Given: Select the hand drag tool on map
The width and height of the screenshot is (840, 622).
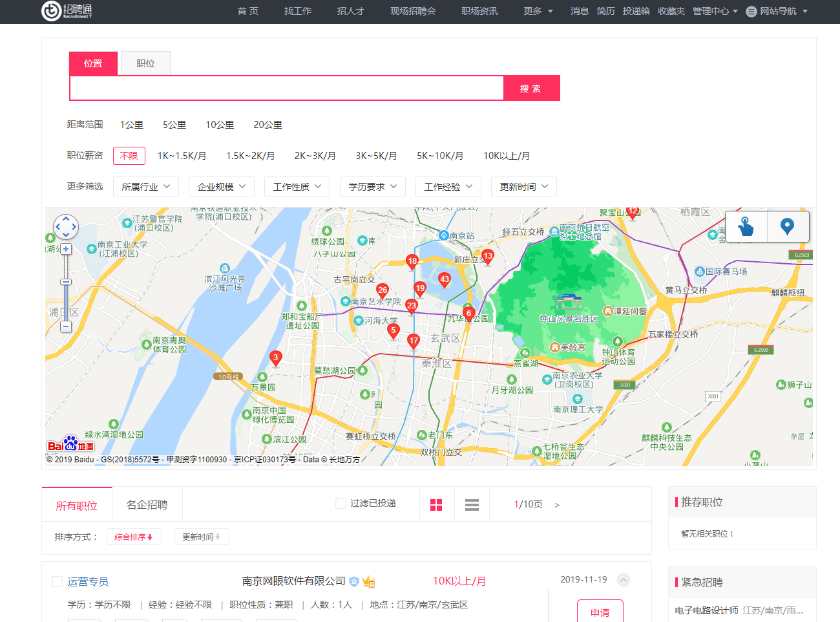Looking at the screenshot, I should point(746,226).
